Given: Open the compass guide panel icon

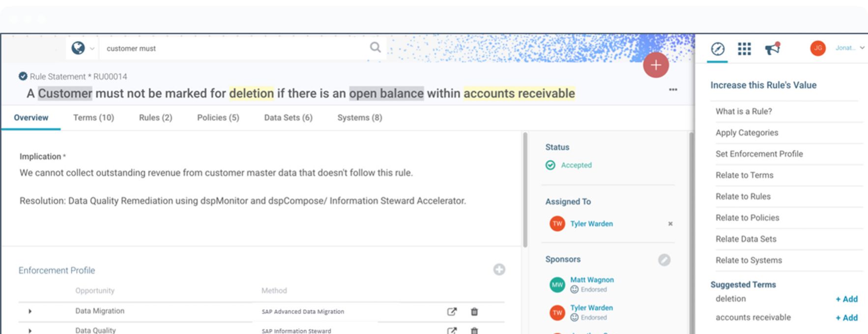Looking at the screenshot, I should [x=718, y=49].
